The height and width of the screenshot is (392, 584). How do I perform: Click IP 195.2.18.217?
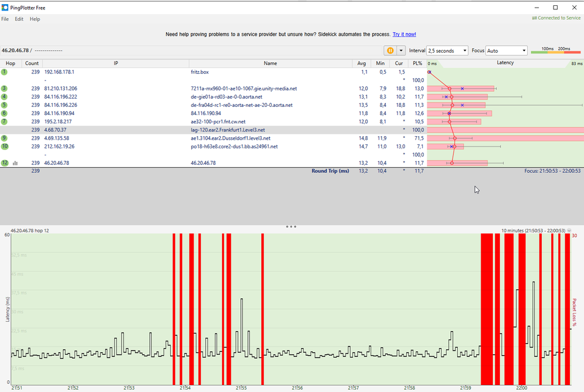[x=58, y=122]
